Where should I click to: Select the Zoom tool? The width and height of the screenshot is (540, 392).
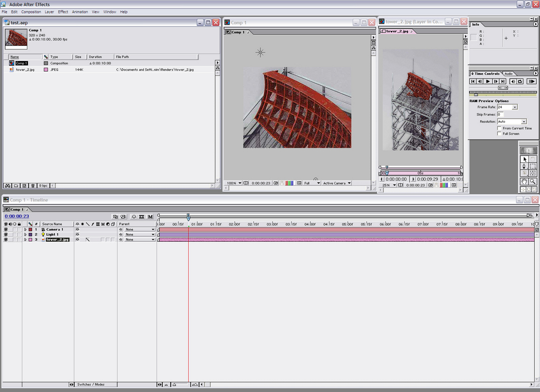pyautogui.click(x=533, y=181)
